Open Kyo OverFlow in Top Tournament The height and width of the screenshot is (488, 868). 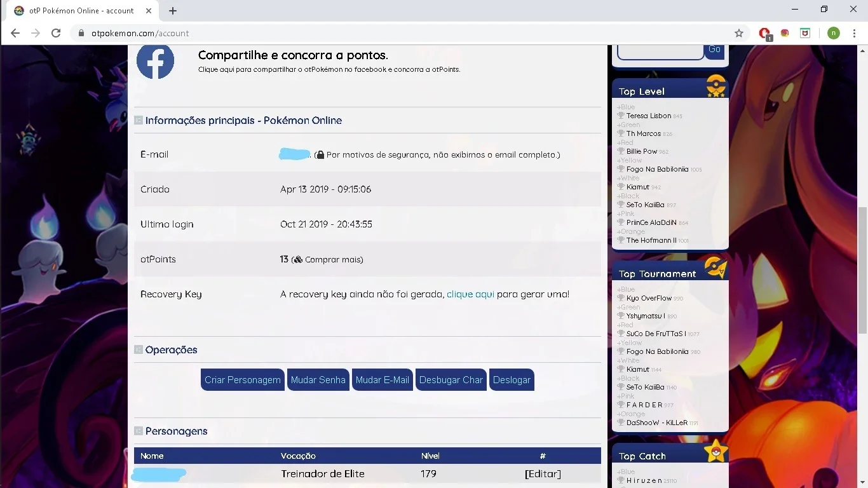pyautogui.click(x=649, y=298)
